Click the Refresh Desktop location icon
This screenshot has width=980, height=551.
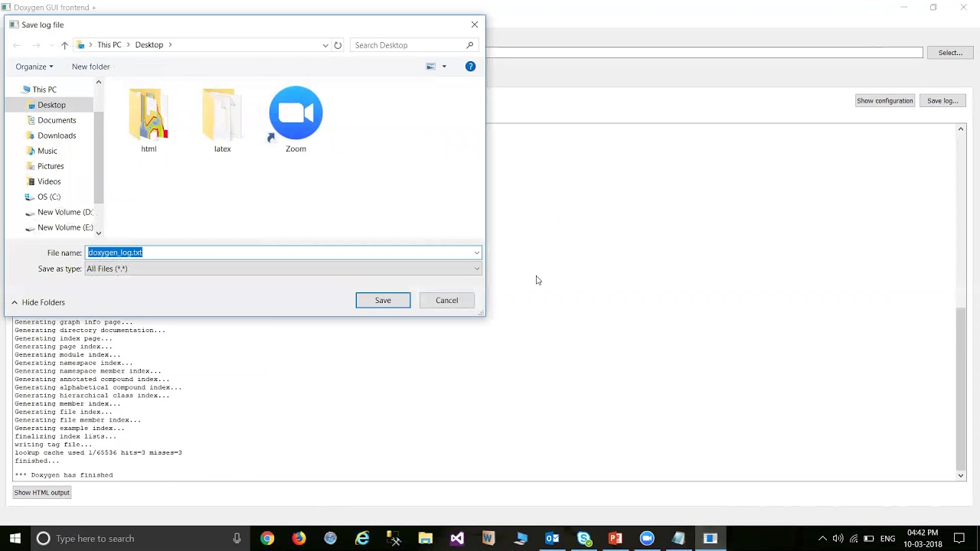(338, 45)
